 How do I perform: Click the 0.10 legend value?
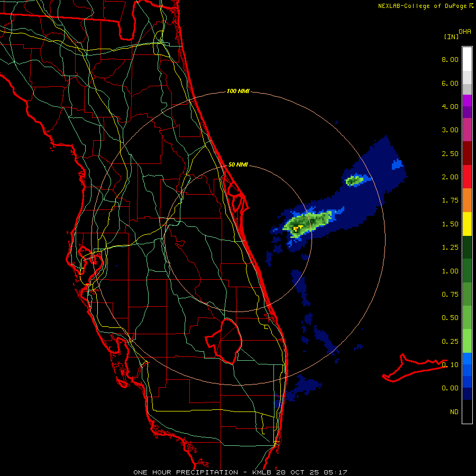pos(450,365)
